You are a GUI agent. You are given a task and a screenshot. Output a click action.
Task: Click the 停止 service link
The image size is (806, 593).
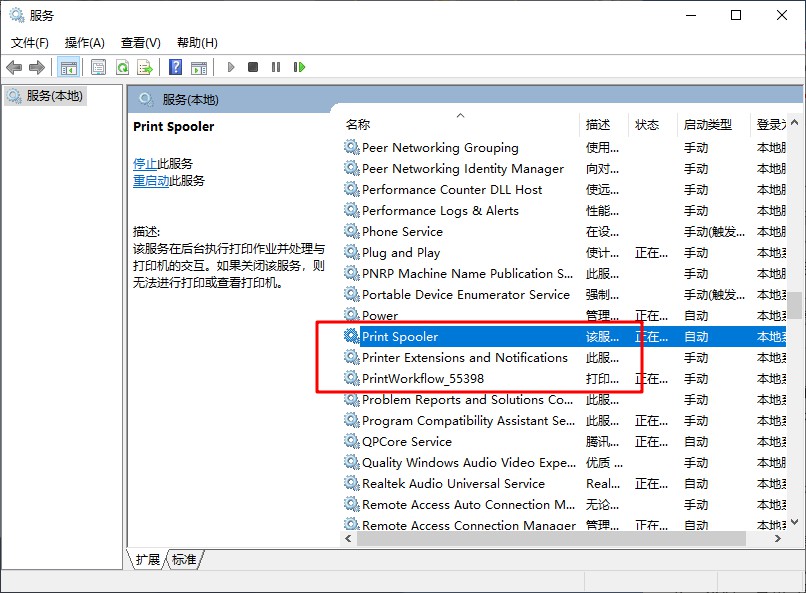coord(145,164)
